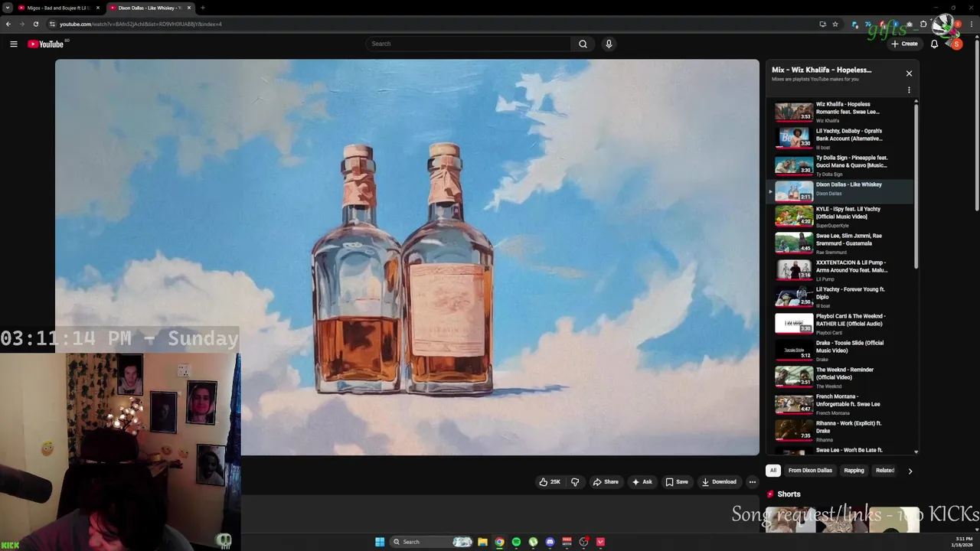
Task: Click the YouTube search input field
Action: pyautogui.click(x=468, y=44)
